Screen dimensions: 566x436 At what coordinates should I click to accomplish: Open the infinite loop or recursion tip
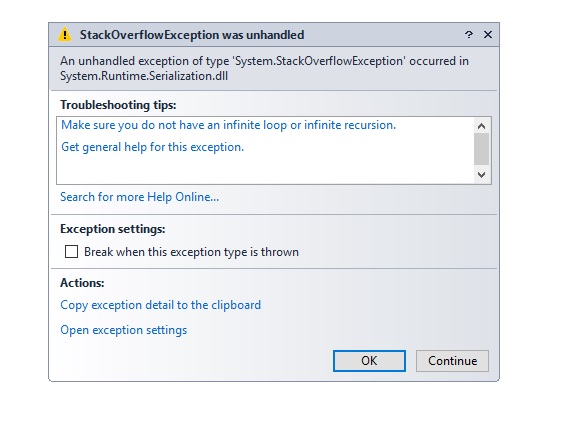(228, 125)
